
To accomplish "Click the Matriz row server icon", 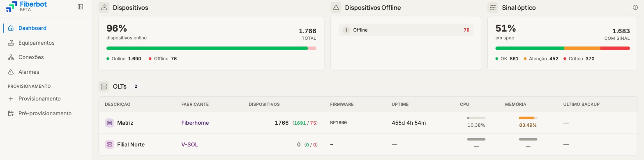I will pos(109,123).
